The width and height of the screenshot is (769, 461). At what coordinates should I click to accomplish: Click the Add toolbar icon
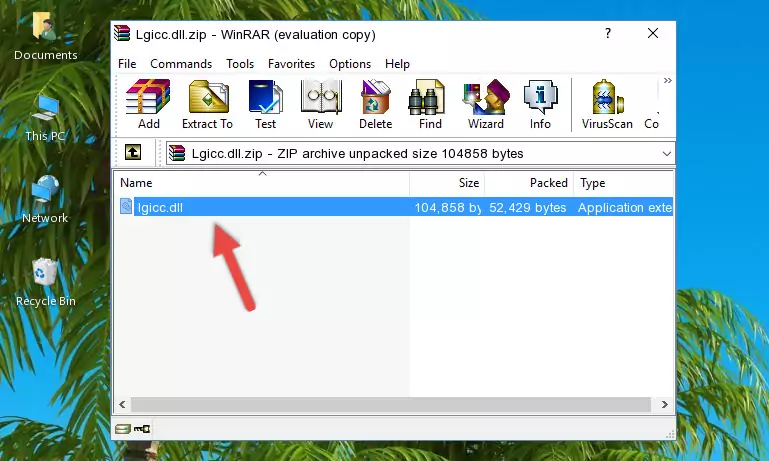coord(148,104)
